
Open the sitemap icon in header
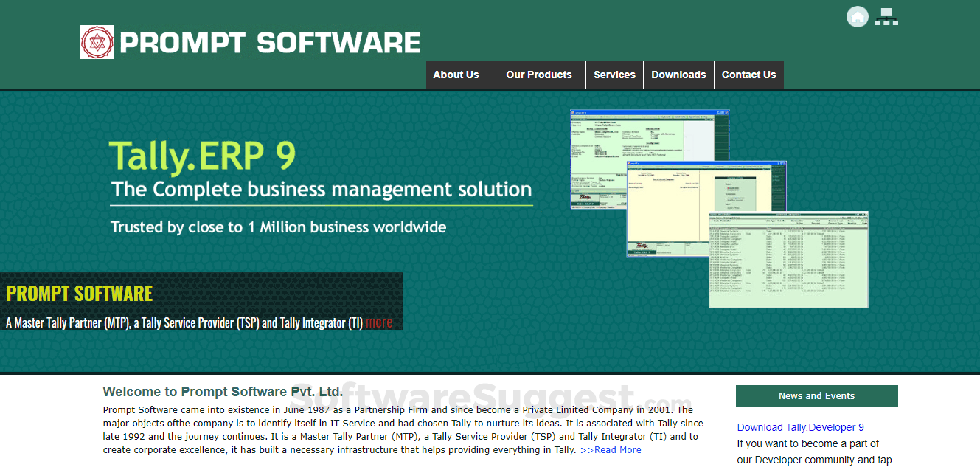tap(886, 16)
